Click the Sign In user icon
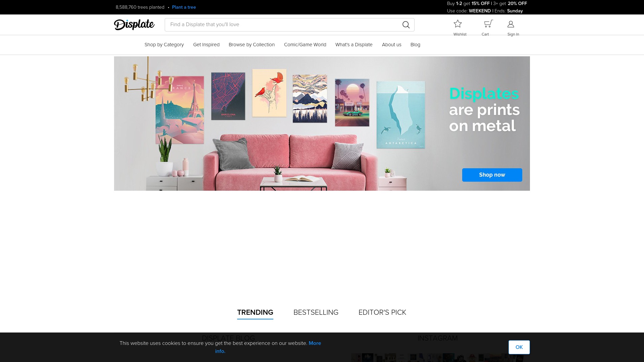Viewport: 644px width, 362px height. [x=511, y=24]
